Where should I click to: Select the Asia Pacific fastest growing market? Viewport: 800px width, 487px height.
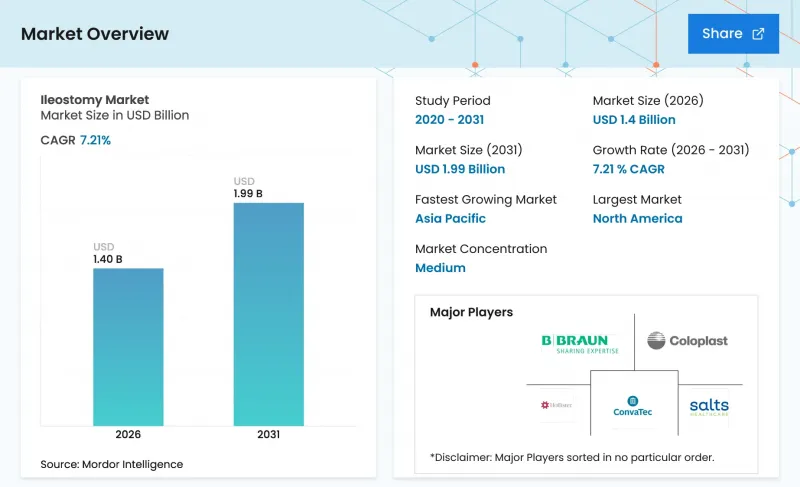coord(450,218)
